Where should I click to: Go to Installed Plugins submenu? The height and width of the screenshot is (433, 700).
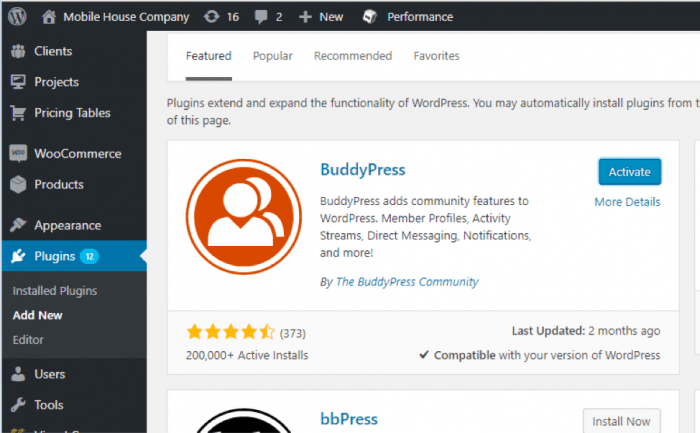(55, 291)
